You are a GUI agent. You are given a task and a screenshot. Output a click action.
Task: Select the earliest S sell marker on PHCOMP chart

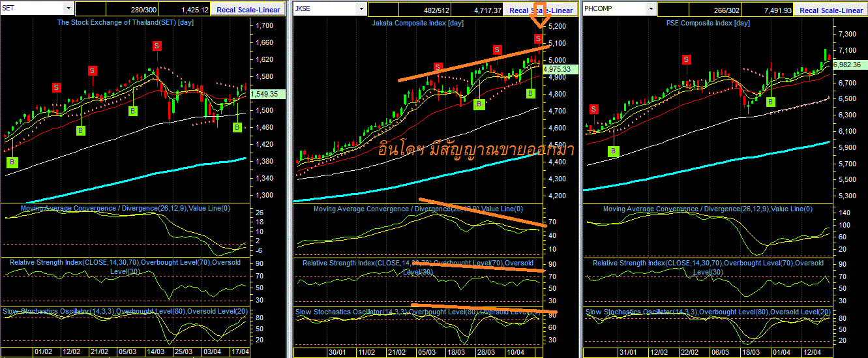coord(594,110)
